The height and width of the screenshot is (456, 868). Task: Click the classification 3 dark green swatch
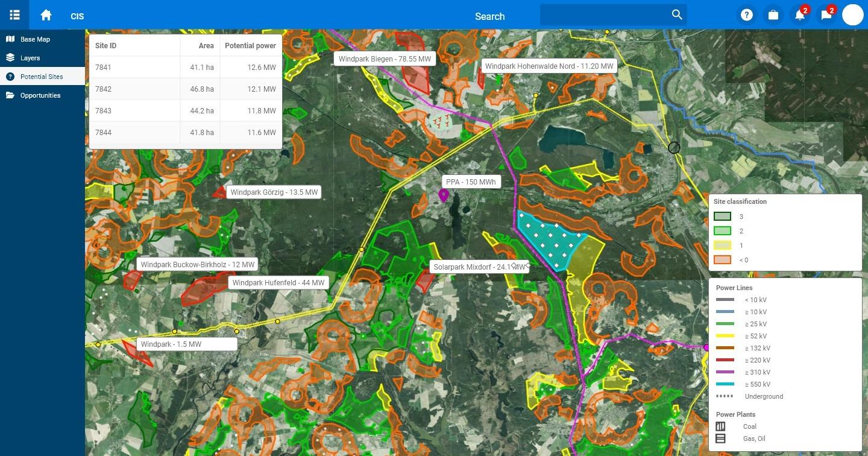(x=722, y=217)
